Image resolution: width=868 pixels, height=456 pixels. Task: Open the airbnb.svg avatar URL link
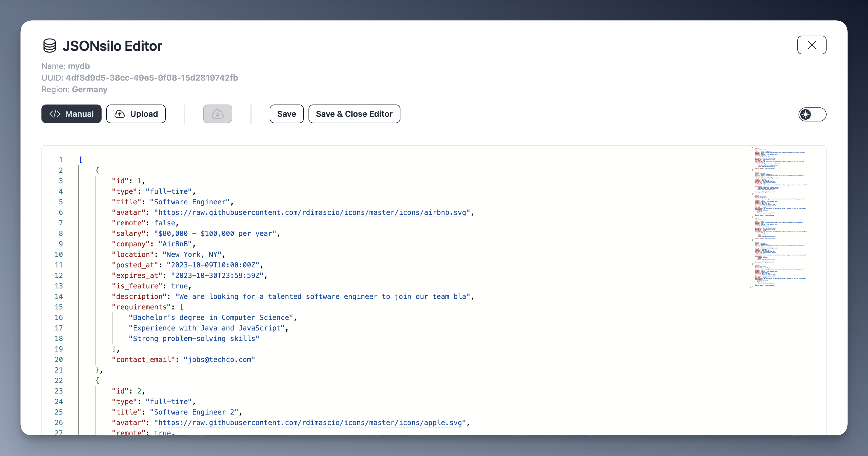[x=312, y=212]
